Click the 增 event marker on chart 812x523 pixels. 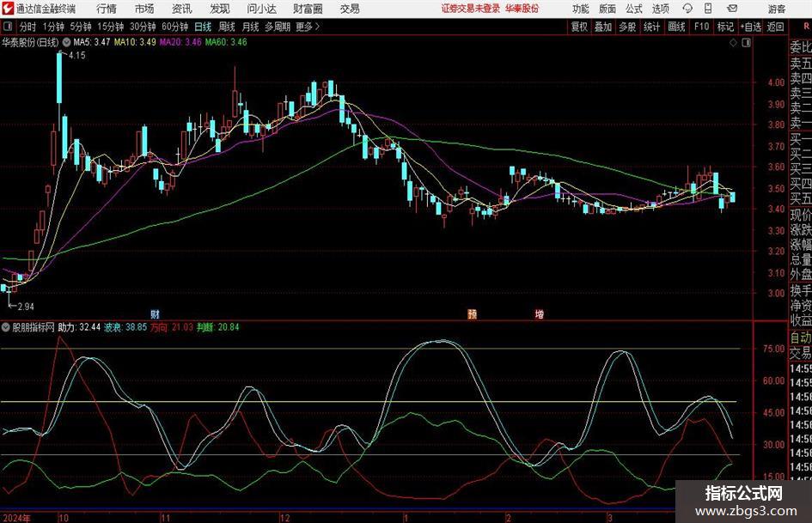tap(539, 314)
